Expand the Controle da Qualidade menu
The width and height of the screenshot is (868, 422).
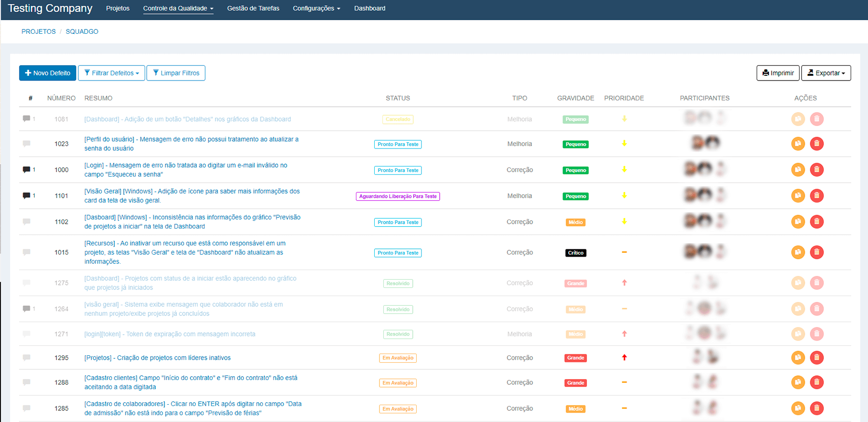click(x=178, y=9)
